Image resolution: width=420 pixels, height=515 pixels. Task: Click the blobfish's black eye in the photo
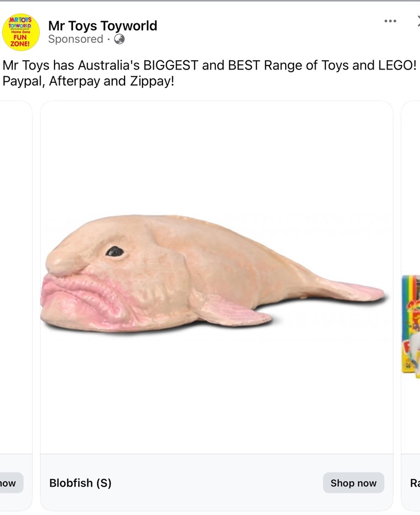click(x=115, y=252)
